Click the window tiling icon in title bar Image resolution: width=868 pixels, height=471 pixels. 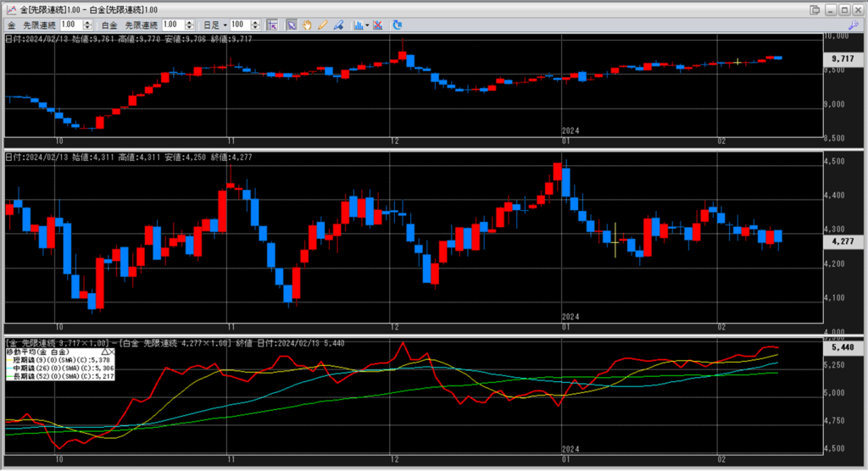pos(815,9)
